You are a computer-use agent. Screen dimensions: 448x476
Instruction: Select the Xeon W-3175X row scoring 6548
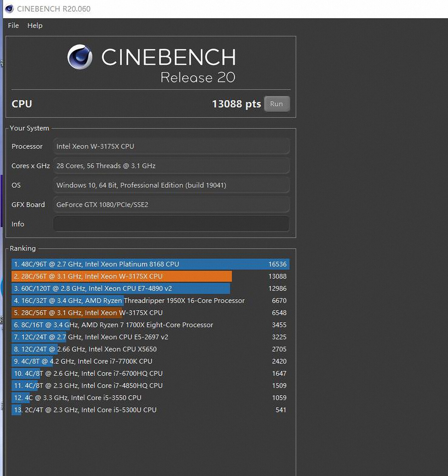pos(151,313)
